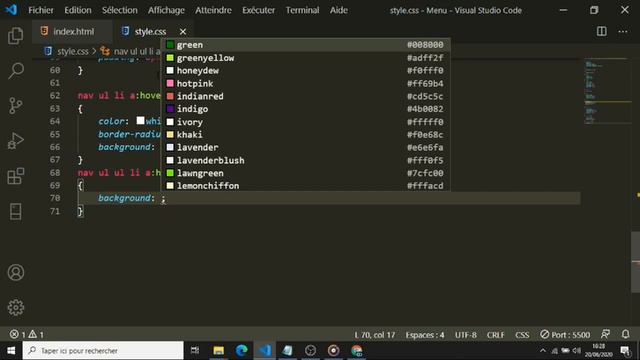Open the Aide menu
This screenshot has height=360, width=640.
click(x=339, y=10)
